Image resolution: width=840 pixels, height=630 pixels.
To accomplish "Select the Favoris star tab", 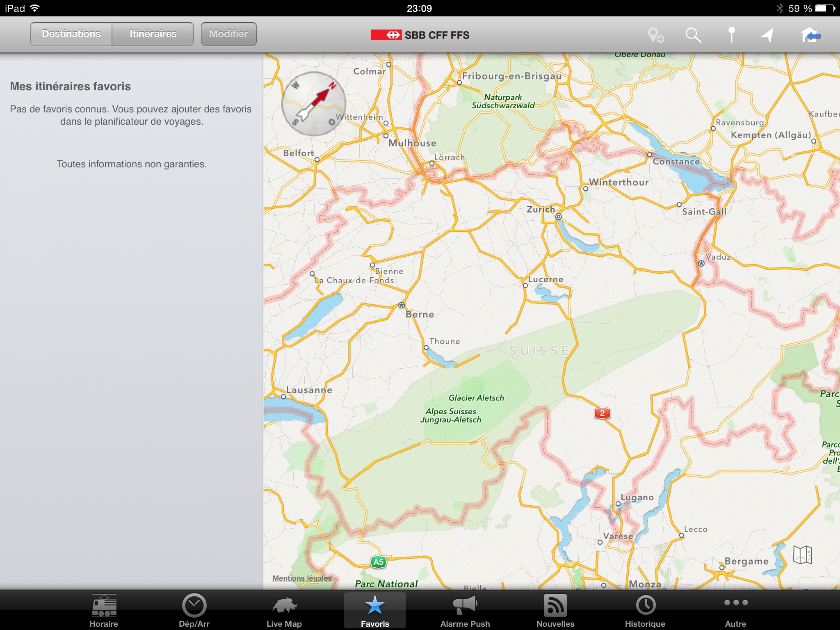I will pos(374,610).
